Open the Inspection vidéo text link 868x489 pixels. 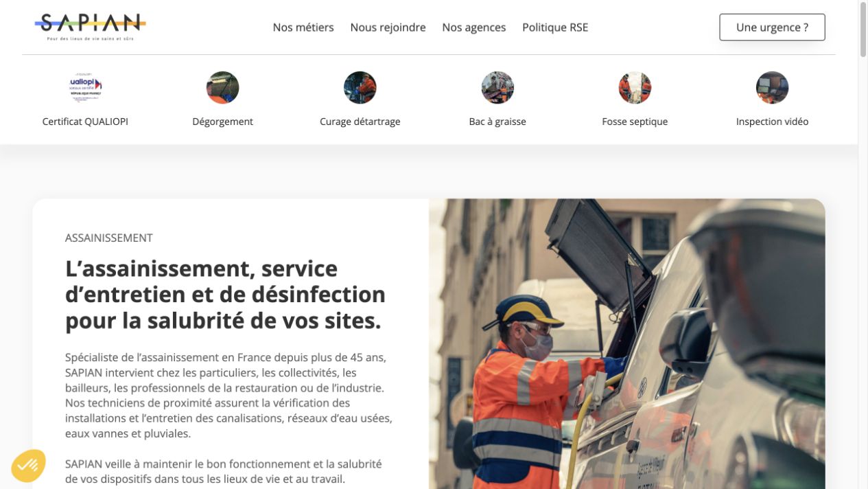[772, 122]
